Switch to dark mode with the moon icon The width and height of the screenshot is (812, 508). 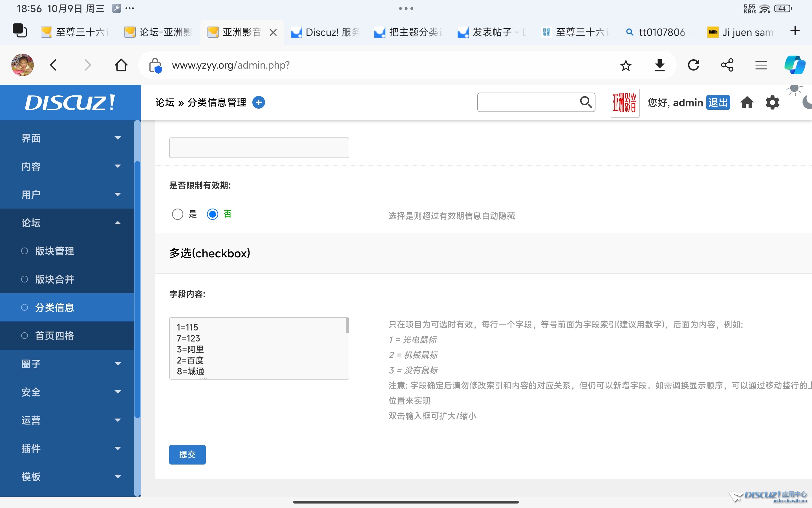coord(807,103)
